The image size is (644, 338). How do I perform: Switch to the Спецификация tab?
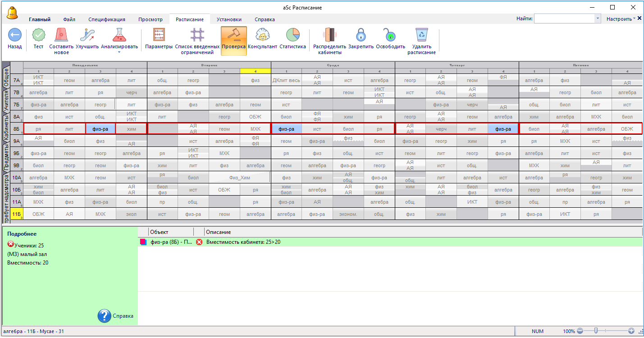(x=107, y=19)
